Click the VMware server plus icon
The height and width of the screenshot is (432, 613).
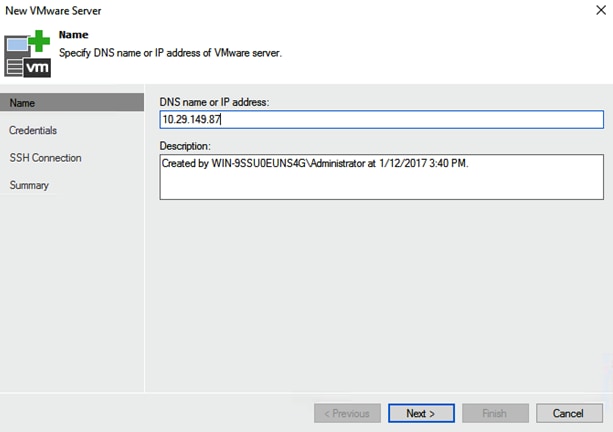tap(27, 54)
